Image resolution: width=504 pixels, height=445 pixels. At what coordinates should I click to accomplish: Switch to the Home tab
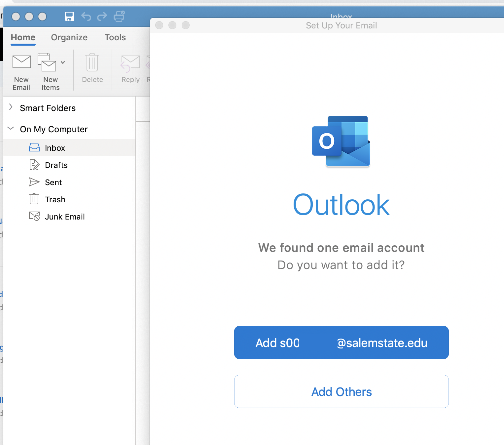23,37
